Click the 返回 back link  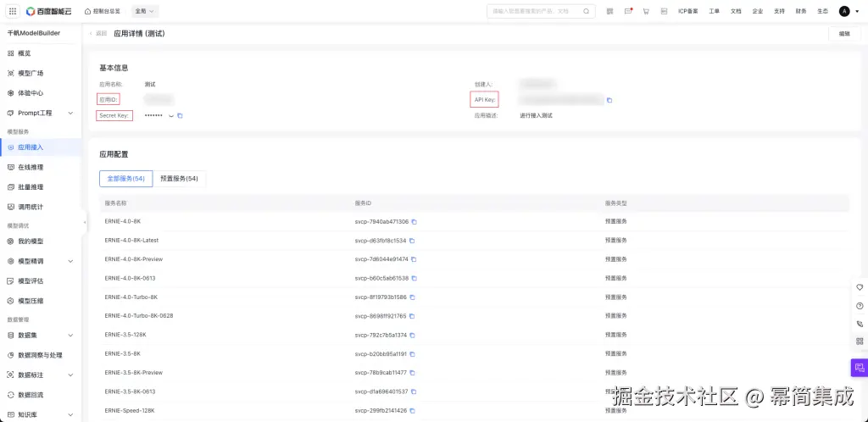98,34
